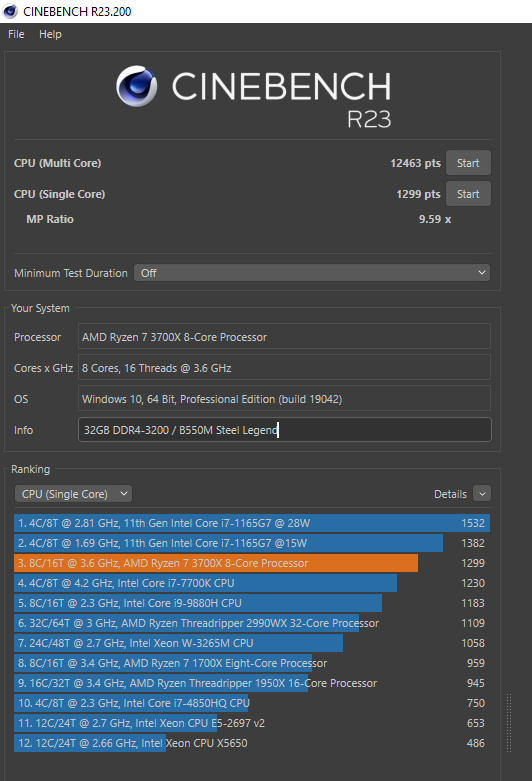Click the score 486 in ranking

click(x=476, y=743)
